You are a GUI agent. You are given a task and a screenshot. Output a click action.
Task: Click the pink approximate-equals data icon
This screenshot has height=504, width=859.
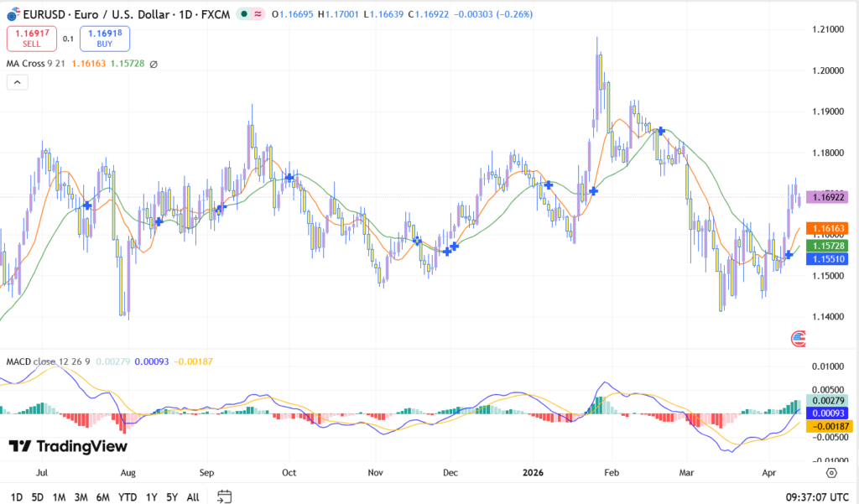(x=258, y=14)
